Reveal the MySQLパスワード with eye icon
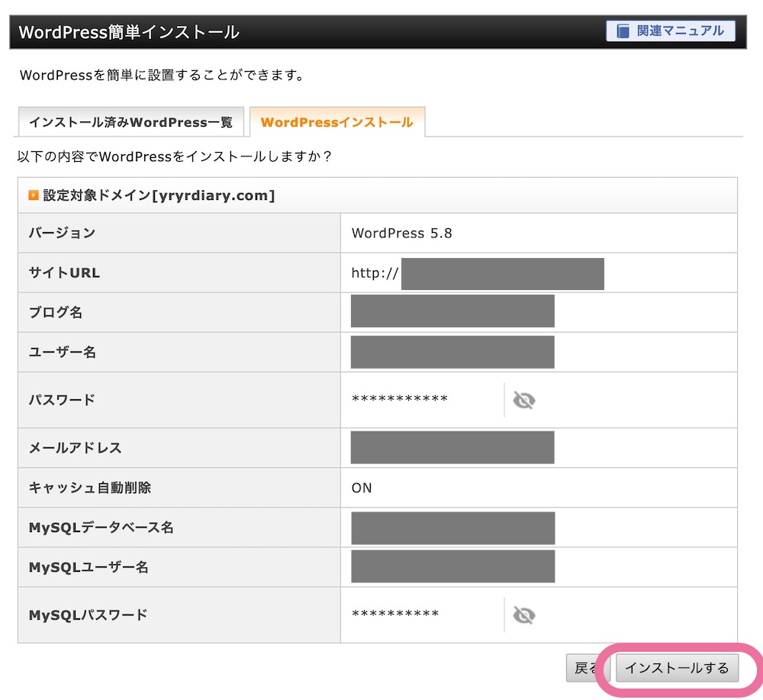This screenshot has width=763, height=700. tap(523, 615)
